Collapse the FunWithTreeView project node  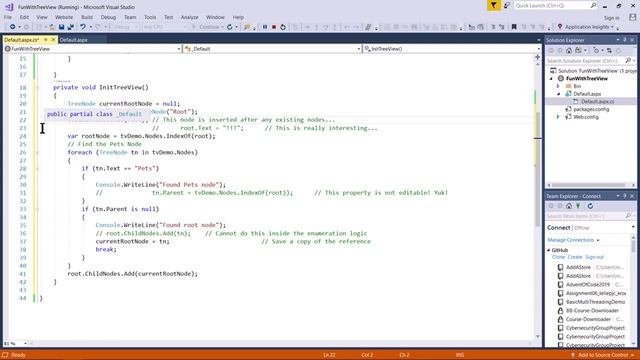(x=551, y=78)
